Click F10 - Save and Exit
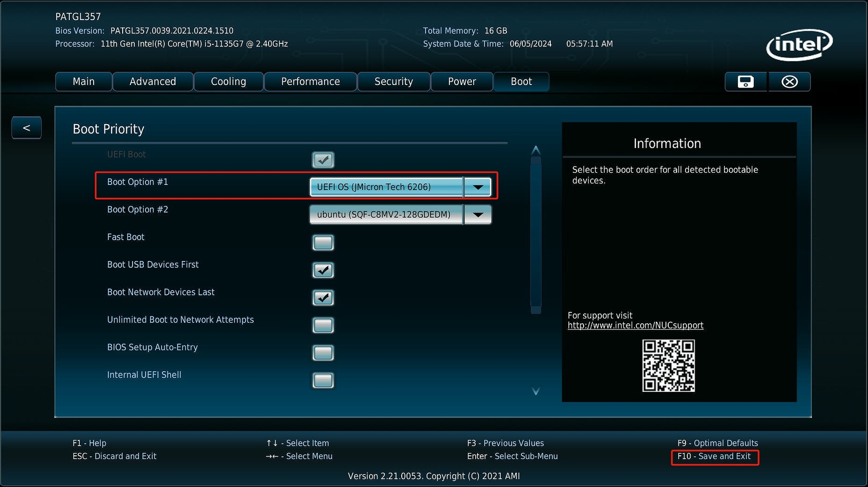The width and height of the screenshot is (868, 487). [x=714, y=456]
